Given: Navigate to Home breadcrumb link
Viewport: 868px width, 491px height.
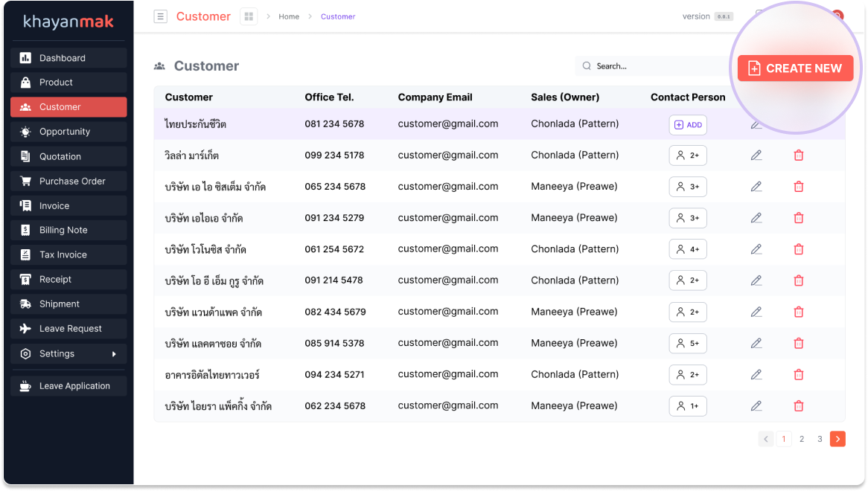Looking at the screenshot, I should click(x=289, y=16).
